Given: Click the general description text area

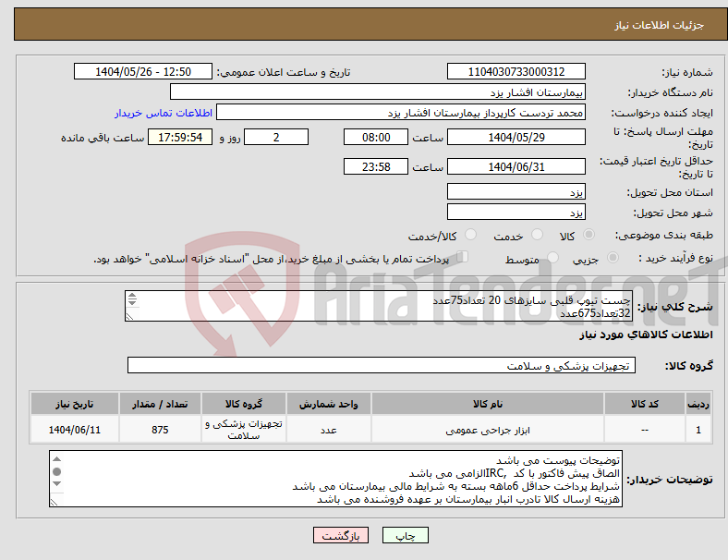Looking at the screenshot, I should [x=379, y=307].
